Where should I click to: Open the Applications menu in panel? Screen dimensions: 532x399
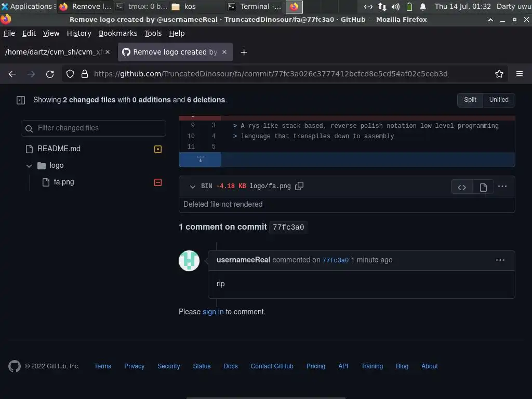[28, 6]
